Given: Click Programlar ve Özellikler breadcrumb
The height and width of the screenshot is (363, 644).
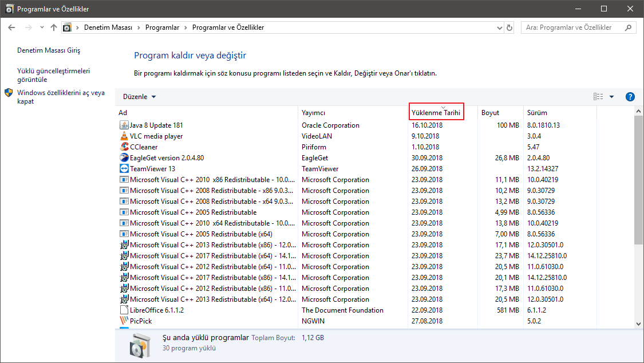Looking at the screenshot, I should [x=228, y=27].
